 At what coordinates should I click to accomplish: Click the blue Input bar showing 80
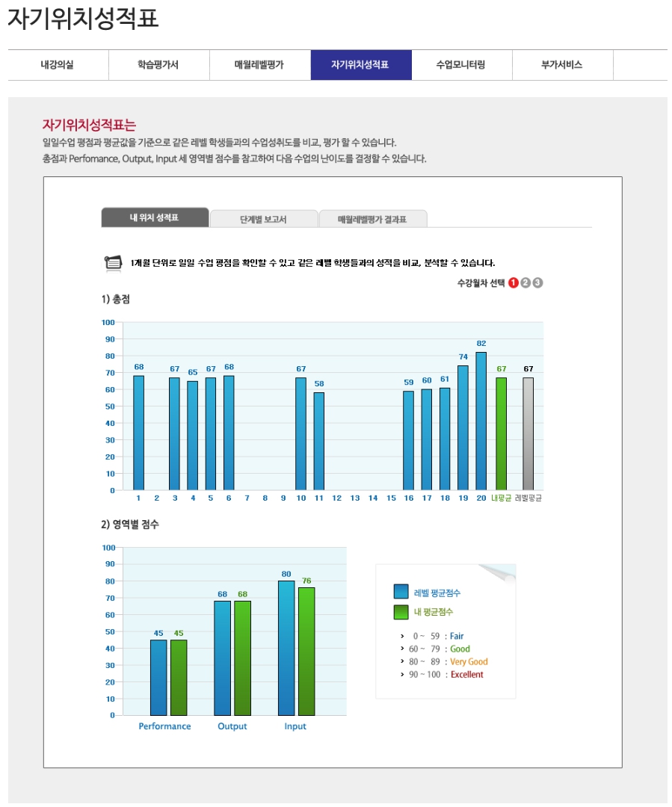286,648
